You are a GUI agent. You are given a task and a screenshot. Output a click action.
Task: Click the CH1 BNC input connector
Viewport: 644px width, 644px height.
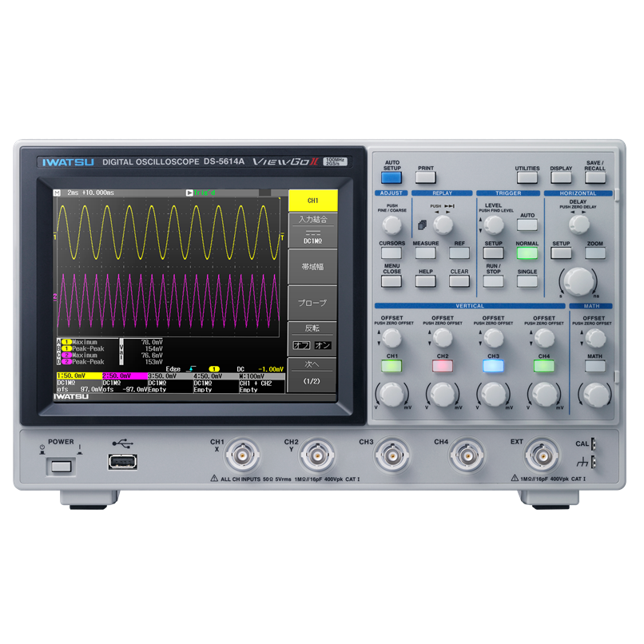pyautogui.click(x=242, y=455)
